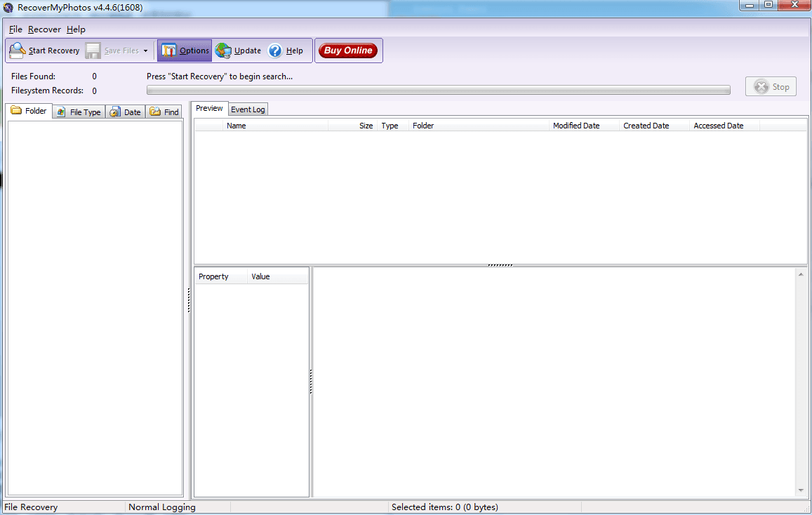Click the Folder column header
The width and height of the screenshot is (812, 515).
479,126
